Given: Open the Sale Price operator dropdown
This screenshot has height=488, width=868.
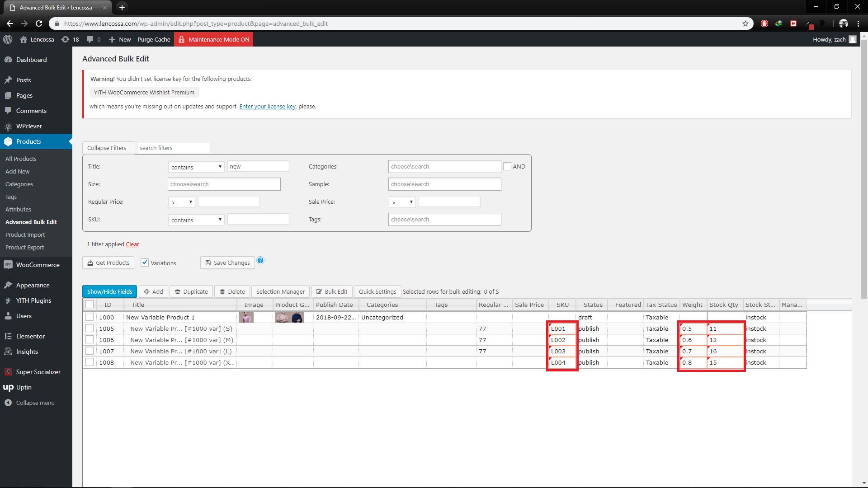Looking at the screenshot, I should tap(402, 202).
